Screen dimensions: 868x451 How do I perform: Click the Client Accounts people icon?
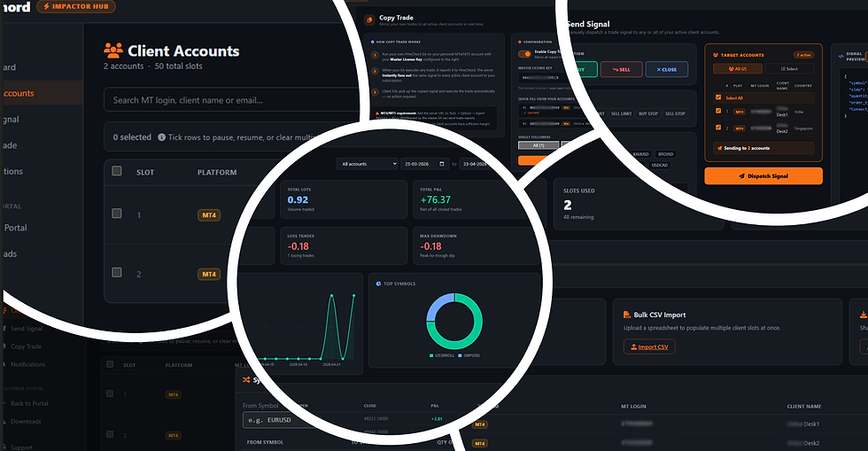point(113,51)
